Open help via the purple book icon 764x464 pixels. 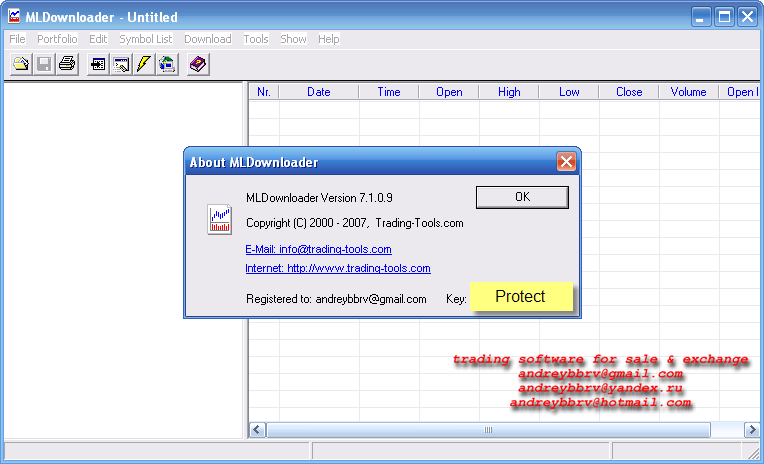coord(198,64)
